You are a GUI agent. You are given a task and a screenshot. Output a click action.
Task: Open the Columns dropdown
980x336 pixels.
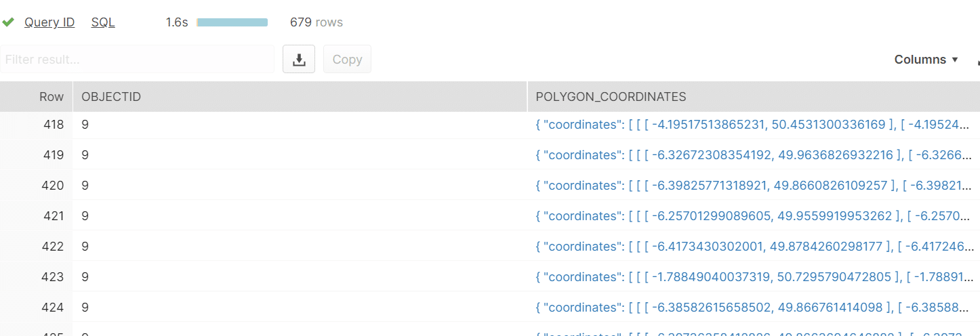[x=926, y=60]
